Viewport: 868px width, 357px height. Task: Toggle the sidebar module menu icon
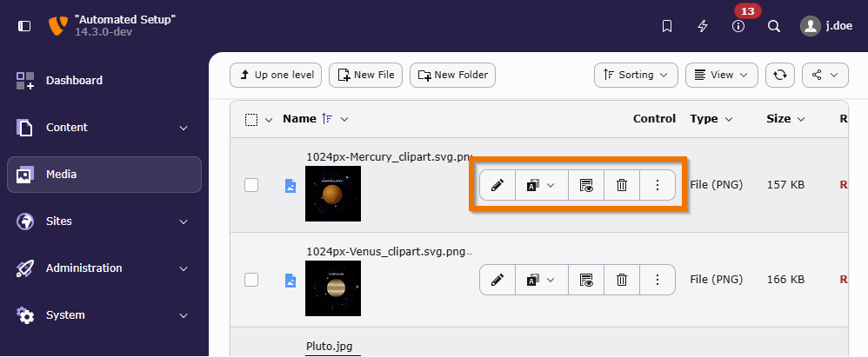coord(24,26)
